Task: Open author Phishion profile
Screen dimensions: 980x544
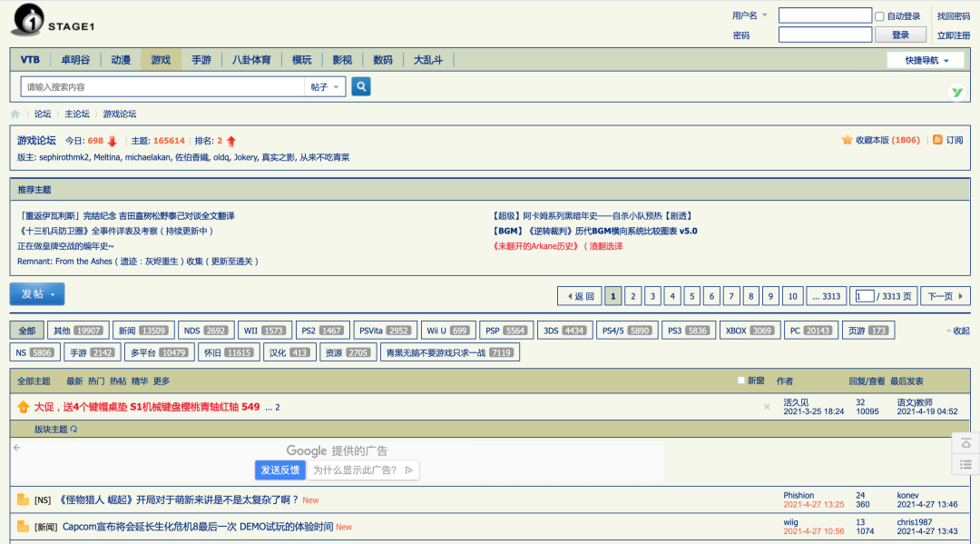Action: 799,495
